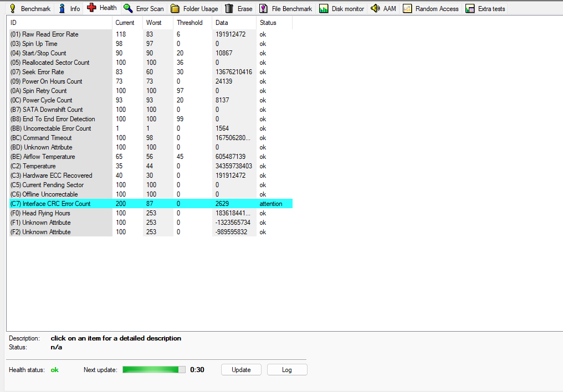Click the green Health status ok text
Image resolution: width=563 pixels, height=392 pixels.
pyautogui.click(x=54, y=370)
